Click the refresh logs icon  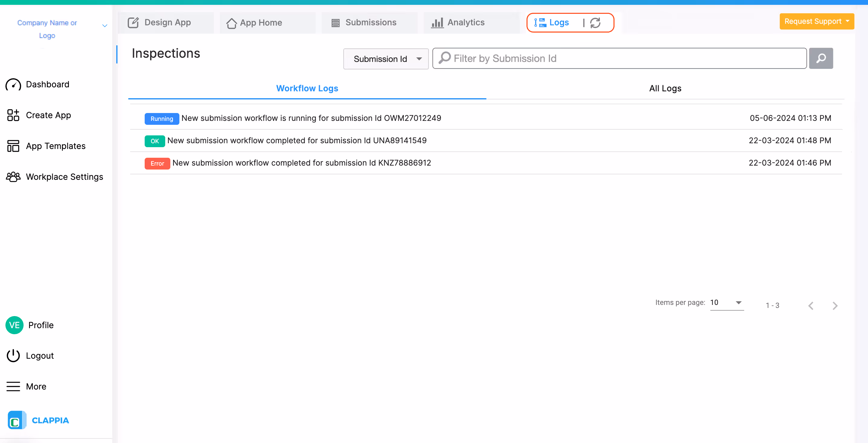[595, 23]
